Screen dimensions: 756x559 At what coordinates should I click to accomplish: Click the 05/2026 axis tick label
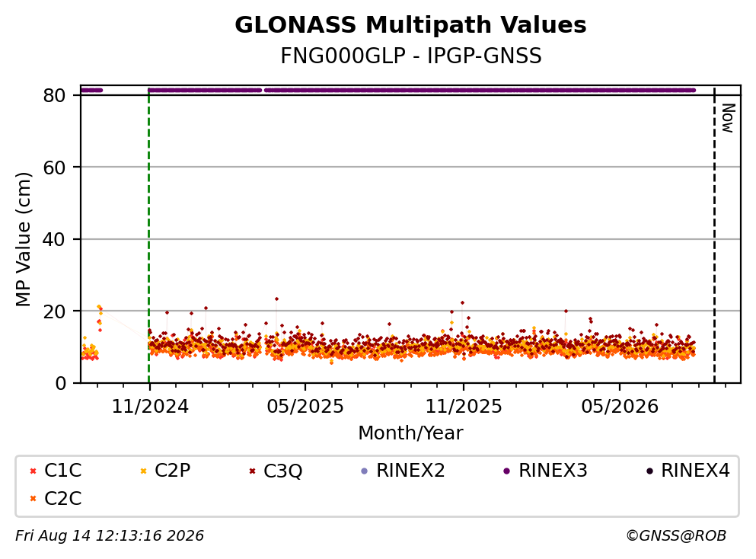(x=620, y=407)
